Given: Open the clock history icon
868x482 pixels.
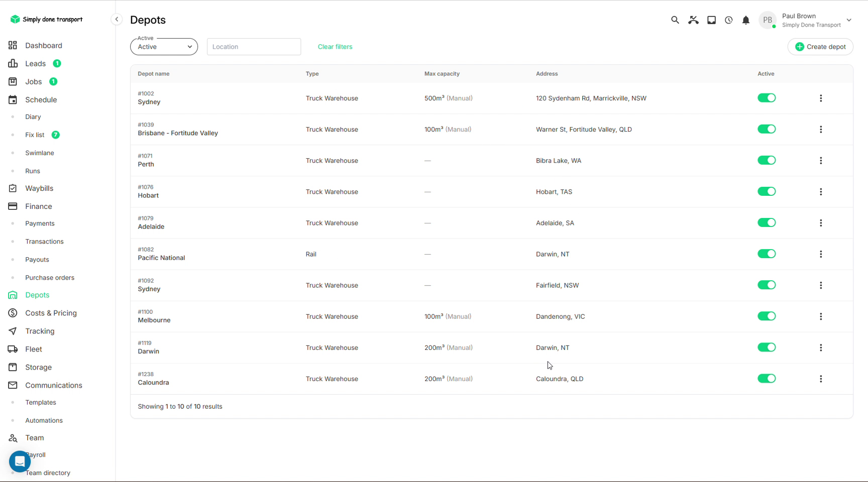Looking at the screenshot, I should coord(728,20).
